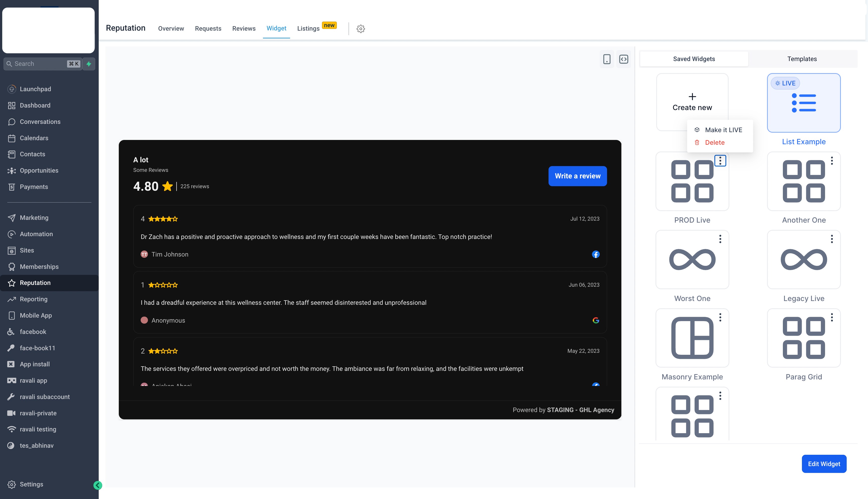Click the Facebook icon on Tim Johnson's review

tap(596, 254)
